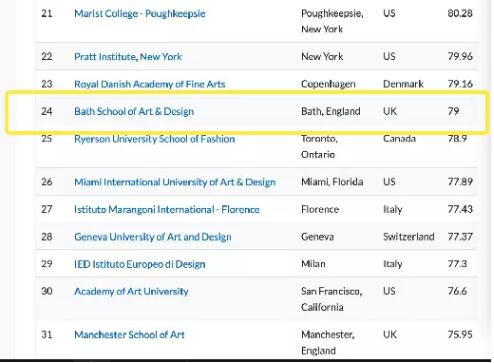Open Pratt Institute, New York link

[x=128, y=57]
